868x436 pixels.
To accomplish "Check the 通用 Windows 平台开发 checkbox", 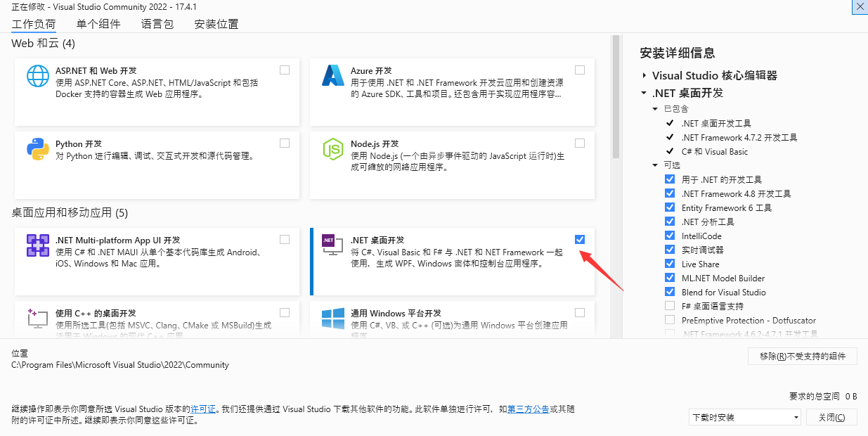I will [580, 312].
